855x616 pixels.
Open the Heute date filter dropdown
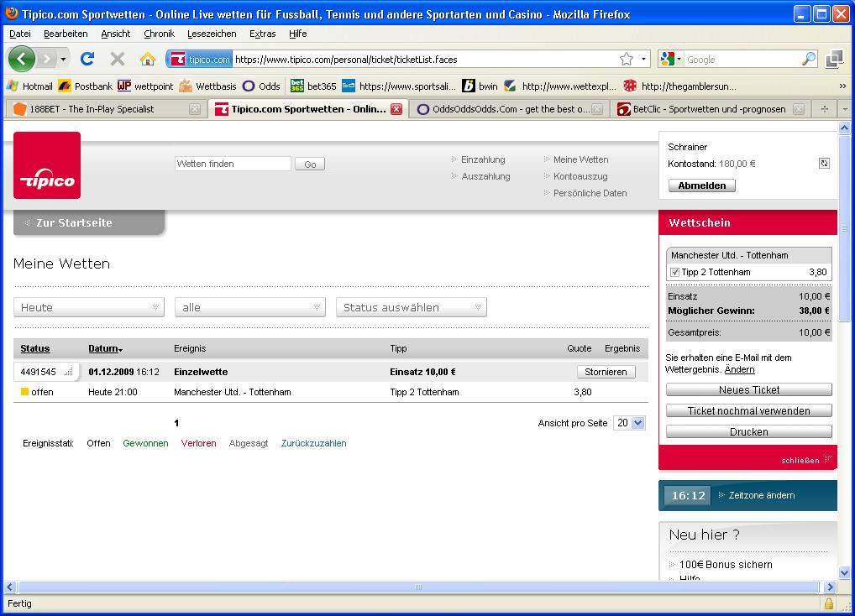click(x=89, y=307)
